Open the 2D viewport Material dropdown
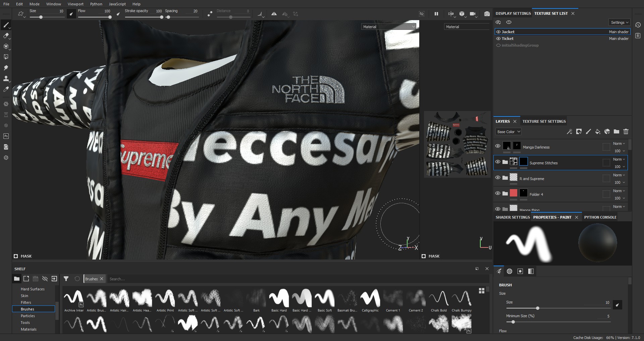This screenshot has height=341, width=644. [467, 26]
